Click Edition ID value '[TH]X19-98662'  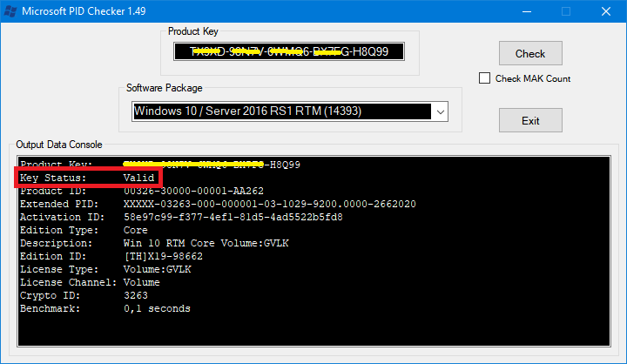tap(163, 256)
